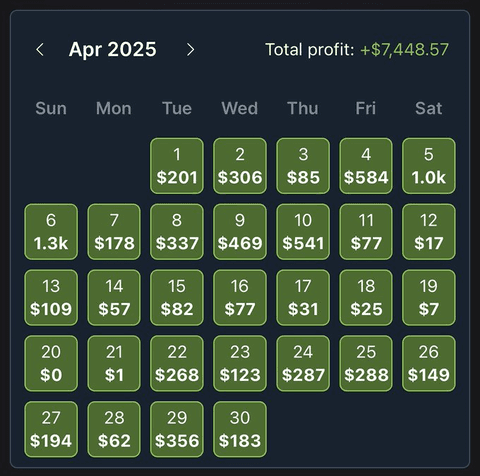480x476 pixels.
Task: Select April 10 cell showing $541
Action: (x=303, y=232)
